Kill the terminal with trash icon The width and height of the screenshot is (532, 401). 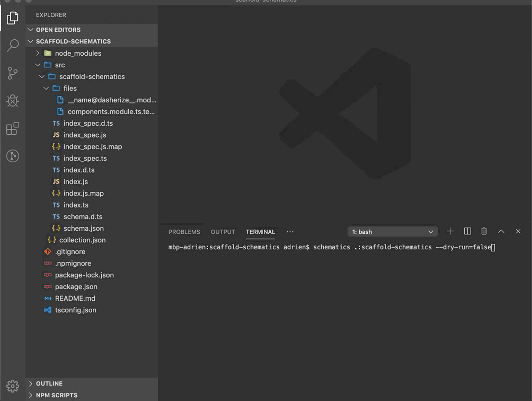(x=484, y=231)
